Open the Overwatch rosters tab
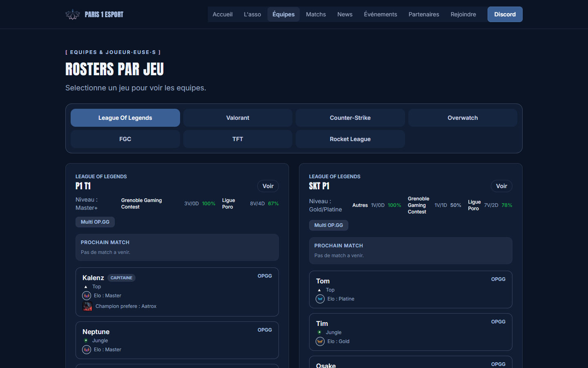 [463, 118]
